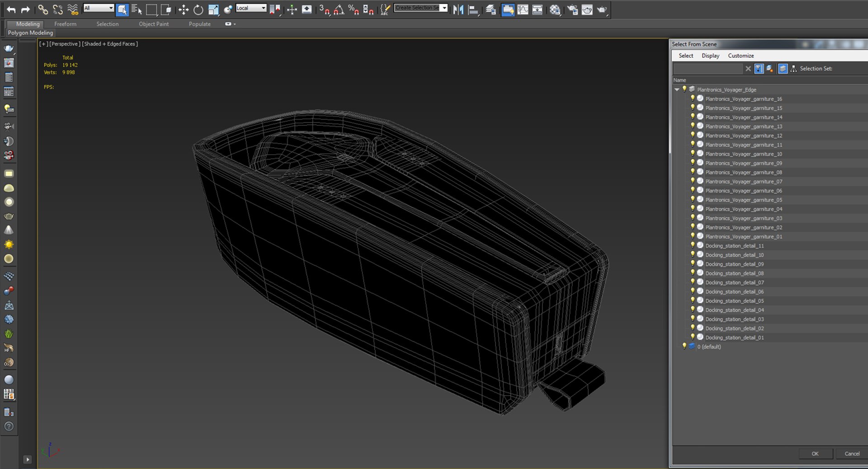Choose the Rectangular Selection Region tool
The width and height of the screenshot is (868, 469).
151,9
